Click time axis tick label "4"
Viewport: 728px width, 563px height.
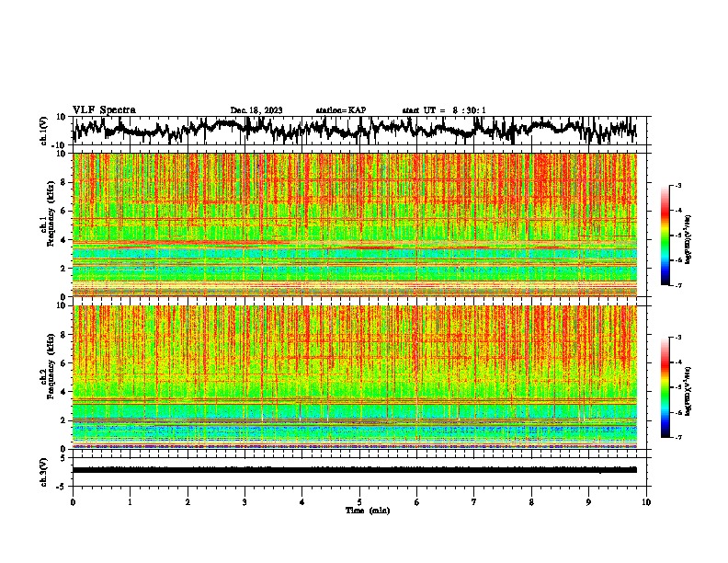(x=302, y=502)
